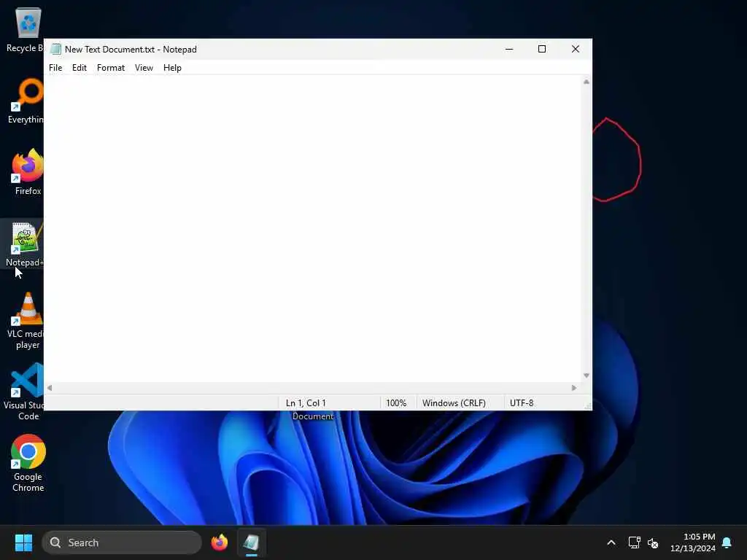
Task: Click the vertical scrollbar up arrow
Action: (x=587, y=82)
